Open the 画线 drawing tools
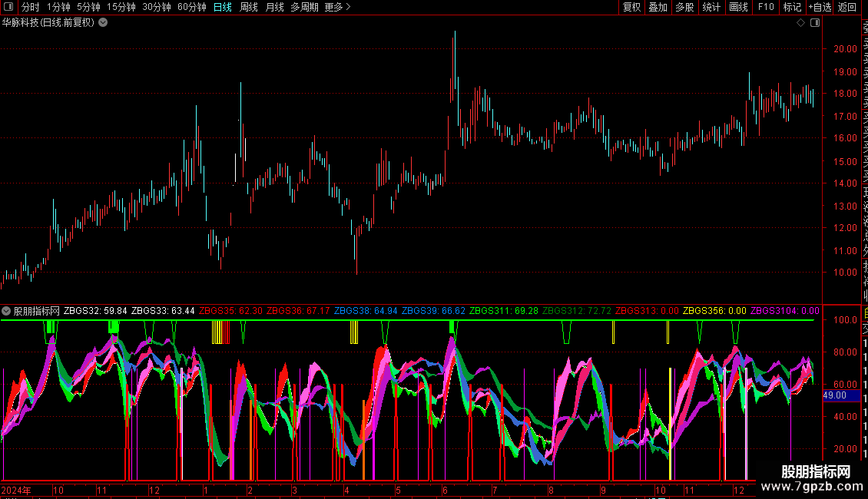Image resolution: width=868 pixels, height=499 pixels. (x=738, y=7)
